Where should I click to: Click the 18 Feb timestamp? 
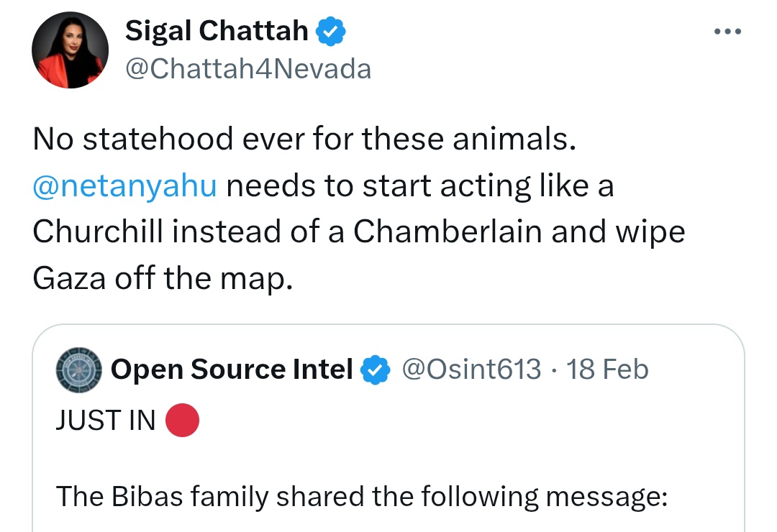click(x=607, y=370)
